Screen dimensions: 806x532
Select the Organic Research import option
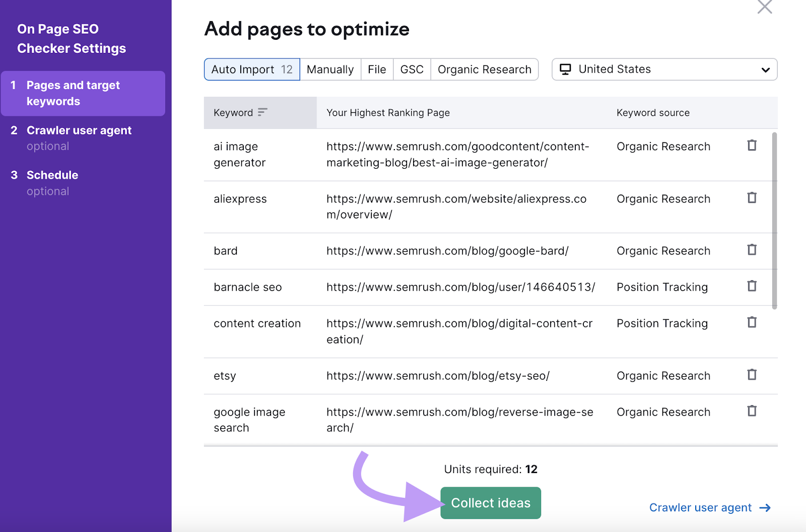(484, 69)
